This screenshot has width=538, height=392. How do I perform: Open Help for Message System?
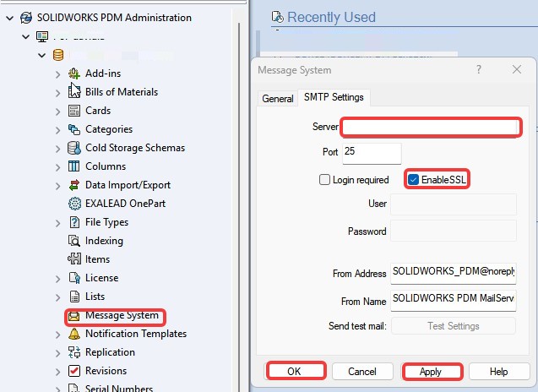coord(498,372)
